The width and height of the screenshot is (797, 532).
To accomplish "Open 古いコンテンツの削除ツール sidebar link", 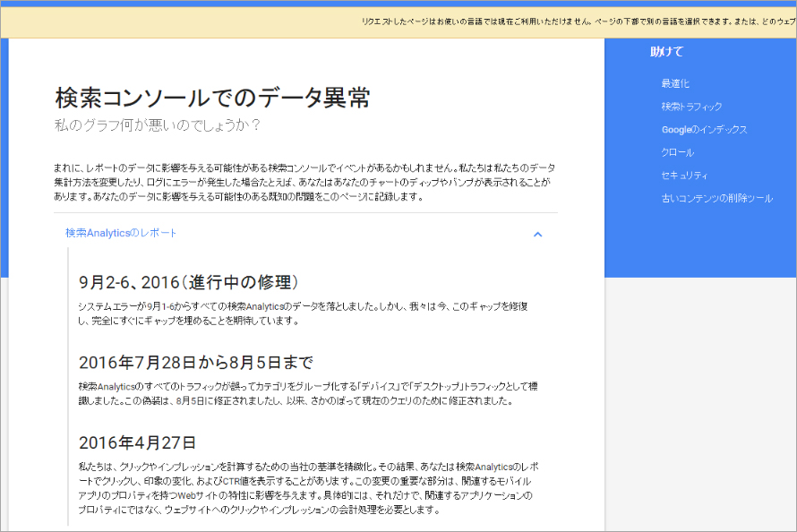I will click(x=716, y=198).
